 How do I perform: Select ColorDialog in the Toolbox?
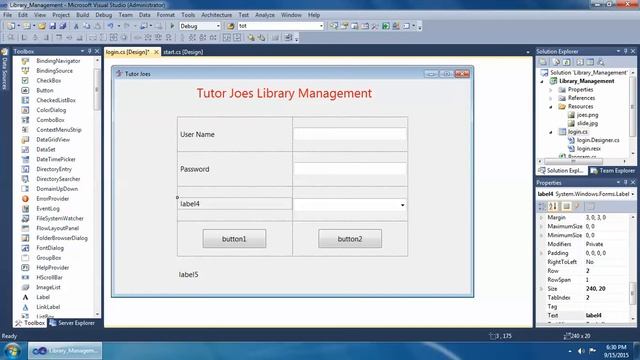click(51, 110)
